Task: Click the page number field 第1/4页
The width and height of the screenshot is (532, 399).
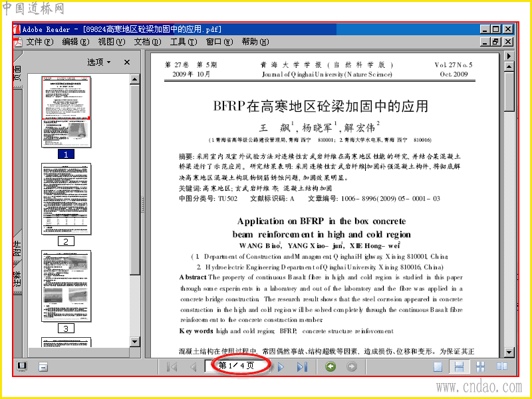Action: [237, 366]
